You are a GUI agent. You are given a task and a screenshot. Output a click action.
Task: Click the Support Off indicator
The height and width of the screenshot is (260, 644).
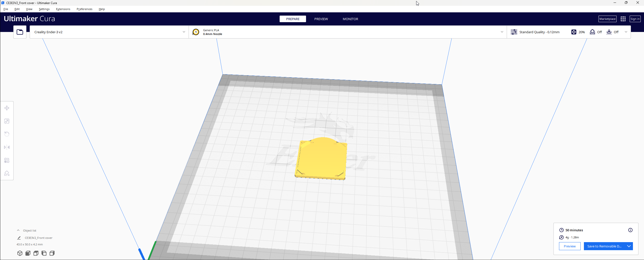click(x=596, y=32)
